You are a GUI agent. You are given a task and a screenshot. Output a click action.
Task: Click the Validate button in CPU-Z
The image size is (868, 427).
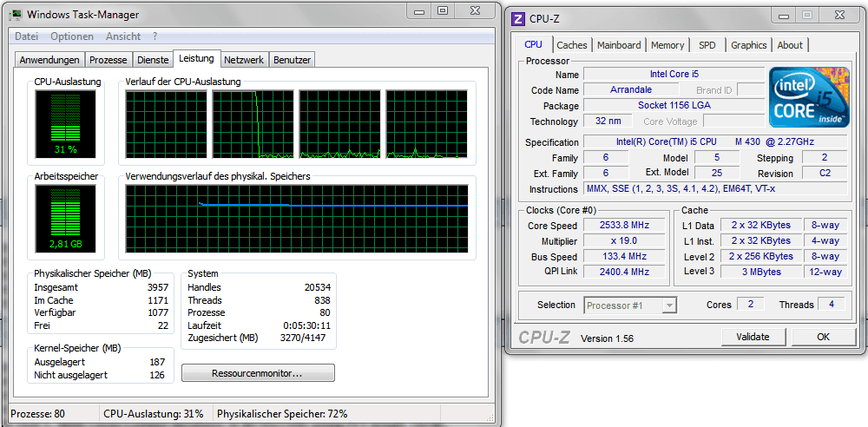(x=753, y=337)
